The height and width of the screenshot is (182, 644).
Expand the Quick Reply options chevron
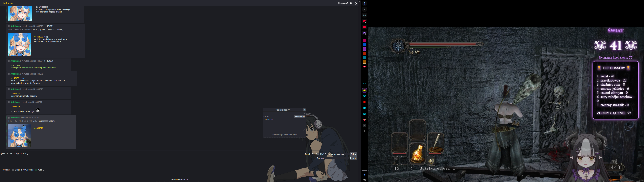tap(304, 113)
